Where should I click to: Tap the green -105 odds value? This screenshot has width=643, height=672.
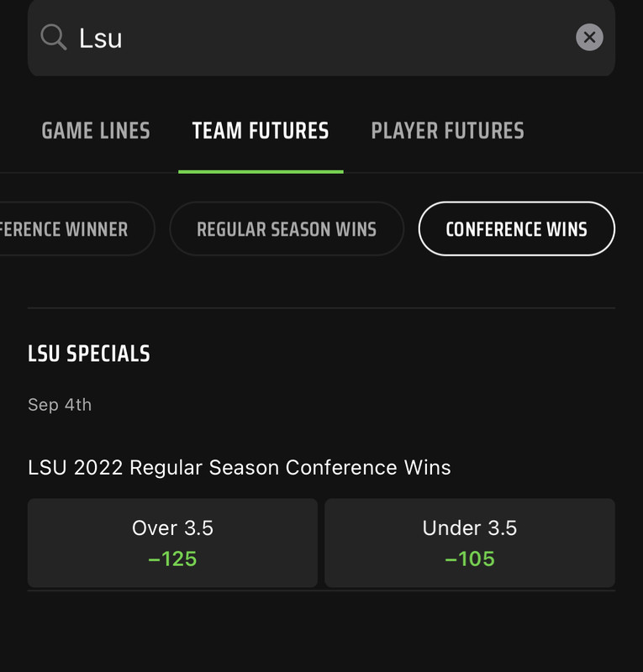[470, 559]
